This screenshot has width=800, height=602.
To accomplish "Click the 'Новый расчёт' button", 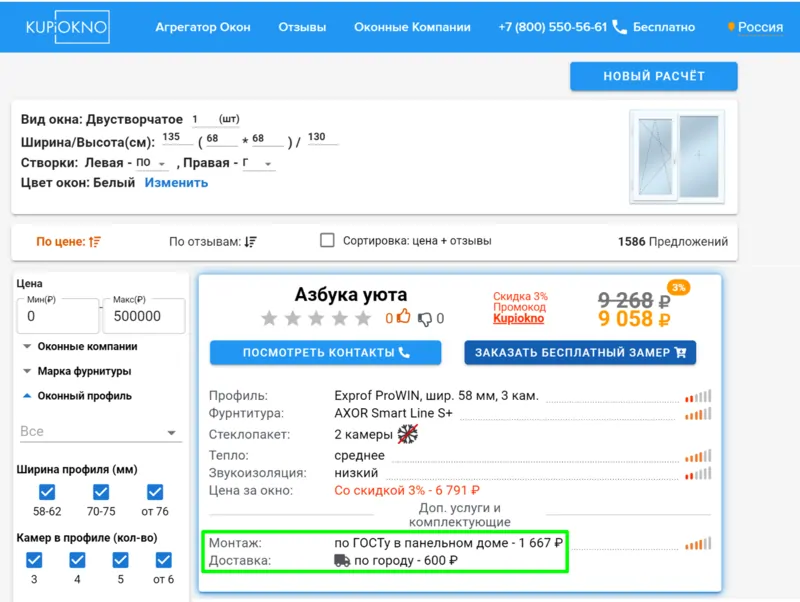I will click(x=654, y=76).
